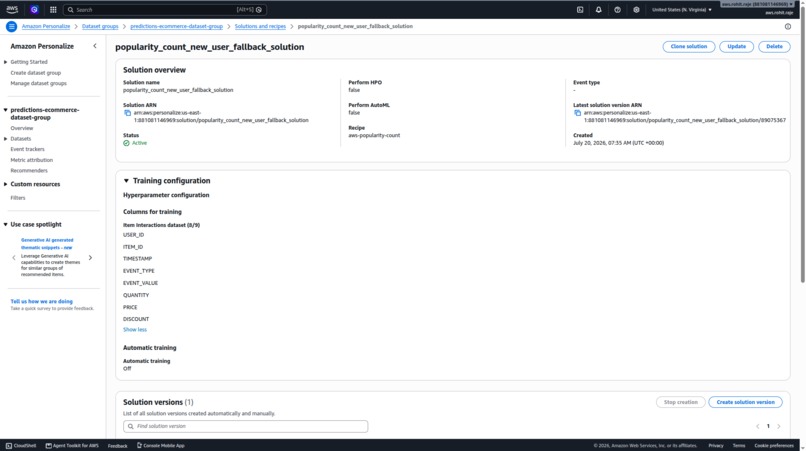The width and height of the screenshot is (806, 451).
Task: Open the Solutions and recipes breadcrumb
Action: pyautogui.click(x=260, y=26)
